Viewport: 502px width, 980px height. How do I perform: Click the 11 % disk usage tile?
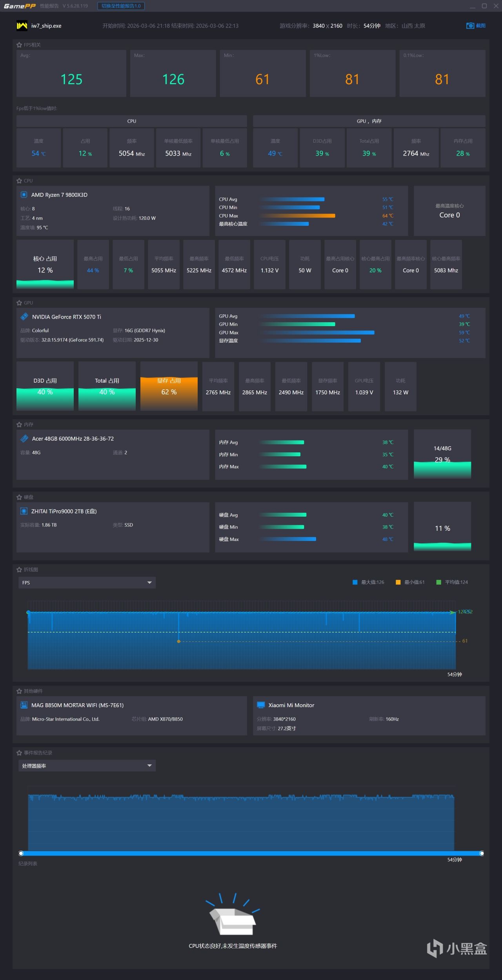(x=442, y=527)
